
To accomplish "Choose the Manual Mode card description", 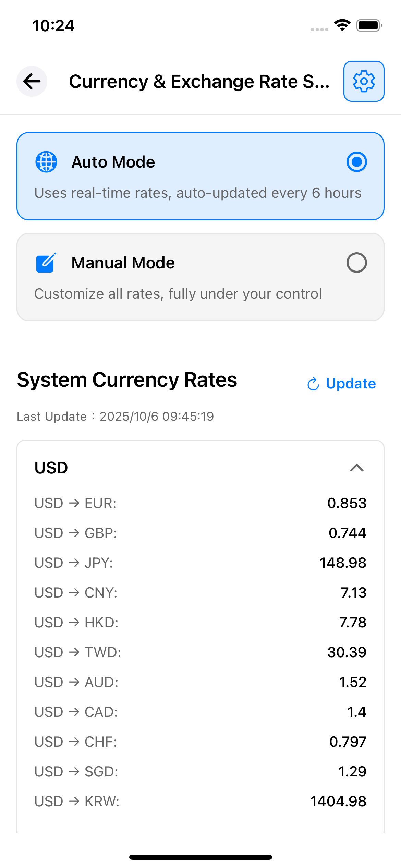I will pos(178,294).
